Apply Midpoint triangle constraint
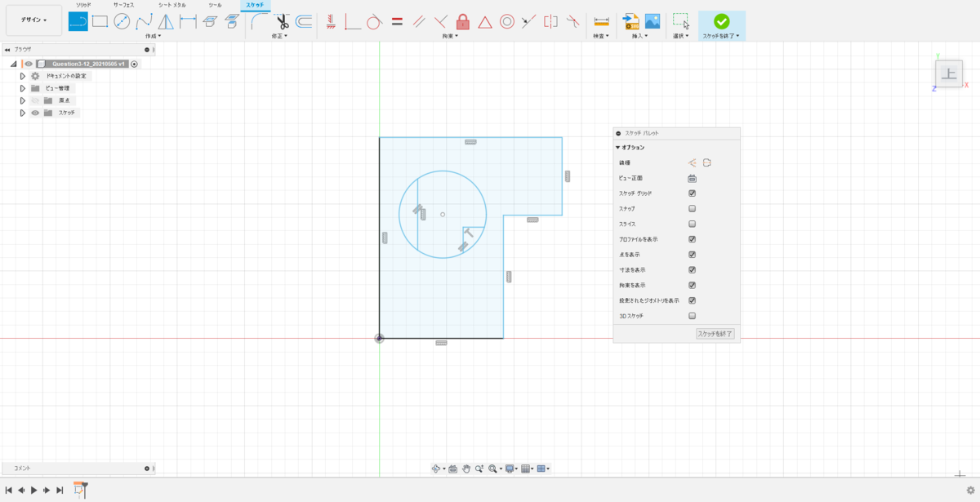The height and width of the screenshot is (502, 980). [485, 22]
